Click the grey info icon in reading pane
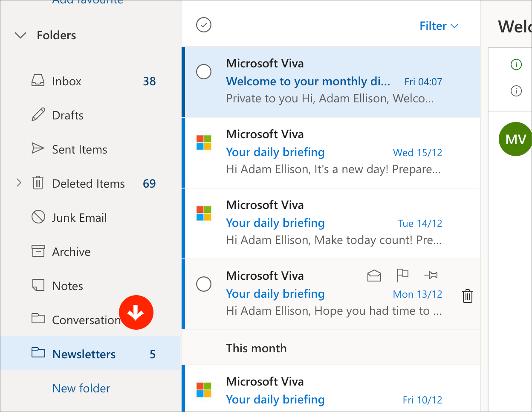 tap(516, 91)
